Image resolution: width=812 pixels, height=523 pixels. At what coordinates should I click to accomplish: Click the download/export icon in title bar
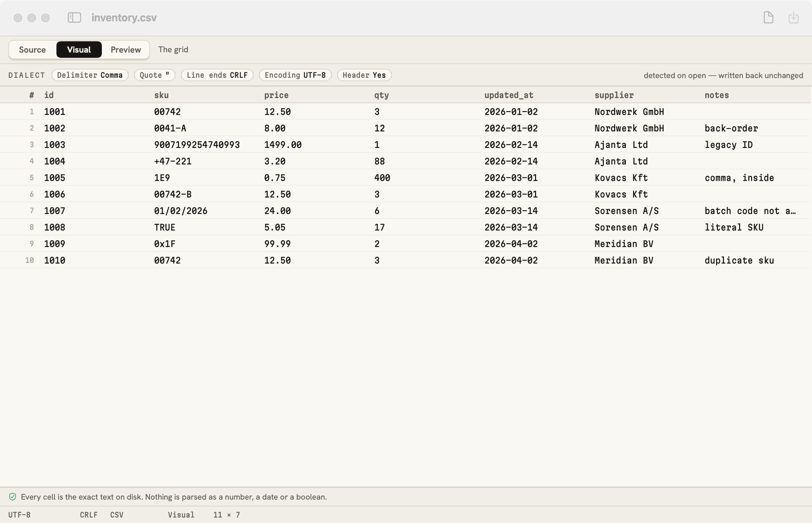pos(794,18)
